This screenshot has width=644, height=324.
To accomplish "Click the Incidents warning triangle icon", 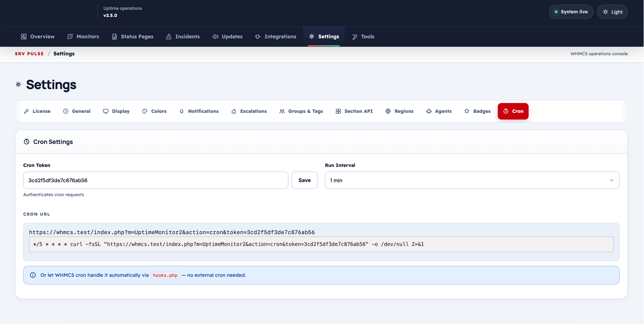I will coord(169,37).
